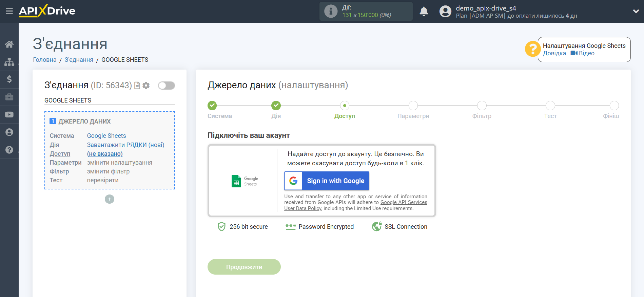Viewport: 644px width, 297px height.
Task: Click the notifications bell icon
Action: click(x=424, y=12)
